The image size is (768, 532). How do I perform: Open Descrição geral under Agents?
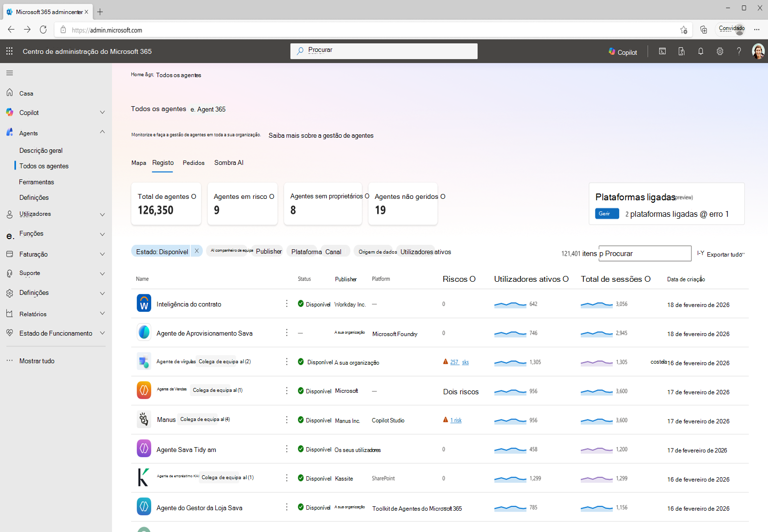tap(41, 150)
